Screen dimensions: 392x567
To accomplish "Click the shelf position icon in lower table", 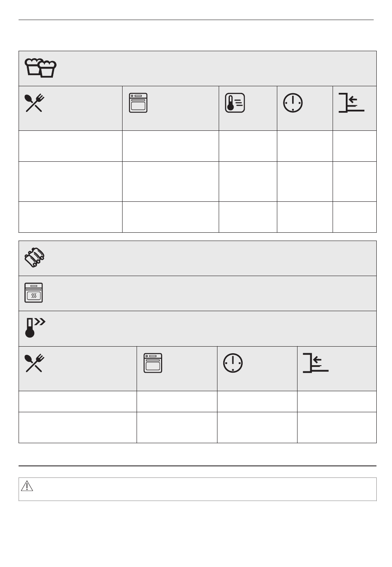I will [x=315, y=363].
